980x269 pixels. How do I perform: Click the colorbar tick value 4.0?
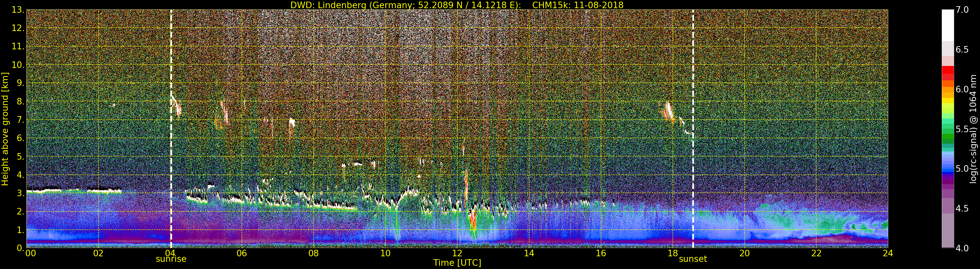point(962,248)
